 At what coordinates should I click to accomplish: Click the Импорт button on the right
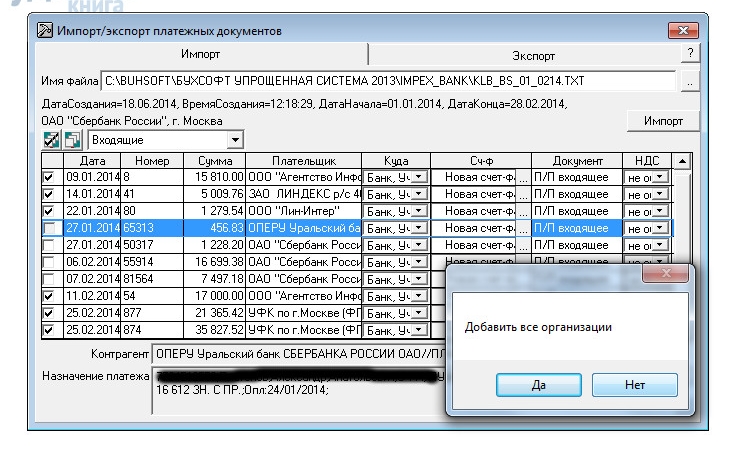(663, 121)
